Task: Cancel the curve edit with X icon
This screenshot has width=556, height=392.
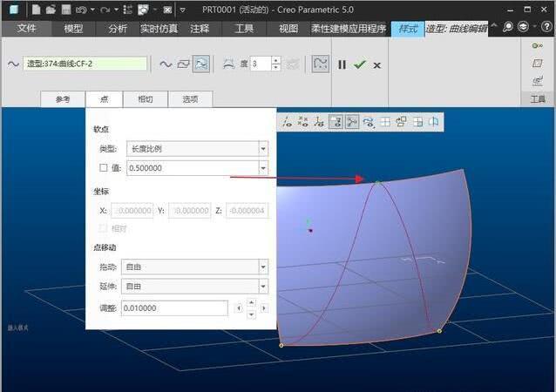Action: tap(377, 65)
